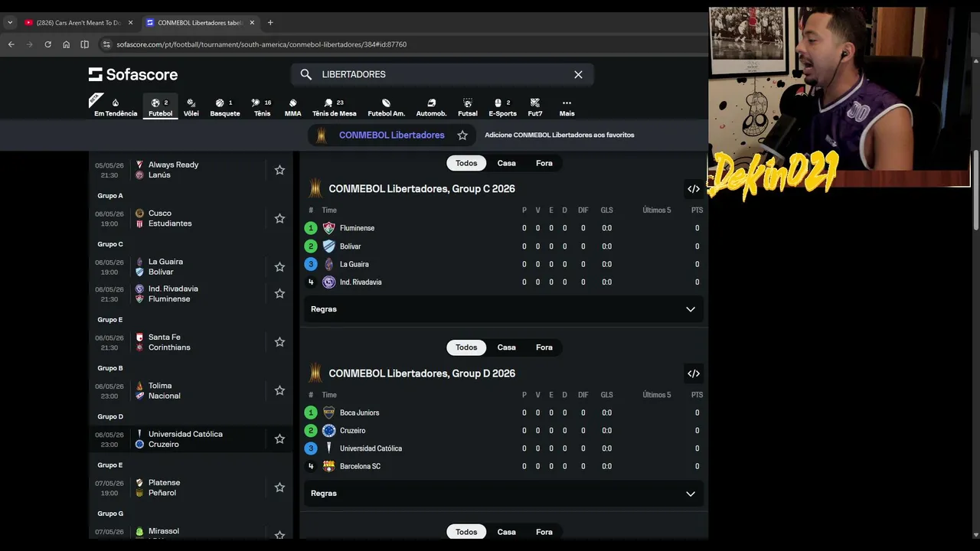Select Casa tab for Group D
This screenshot has height=551, width=980.
[506, 347]
